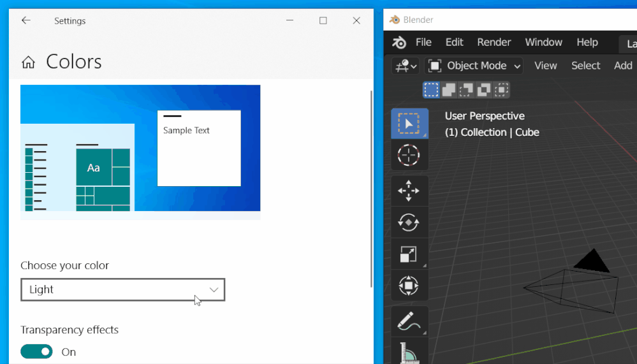Activate the Measure ruler tool
The image size is (637, 364).
409,352
